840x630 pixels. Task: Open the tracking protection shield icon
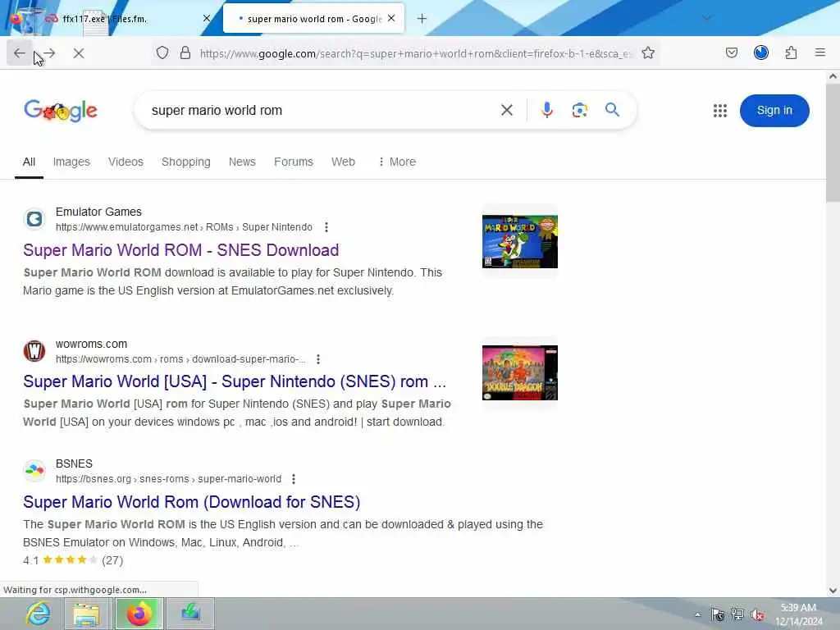tap(162, 52)
